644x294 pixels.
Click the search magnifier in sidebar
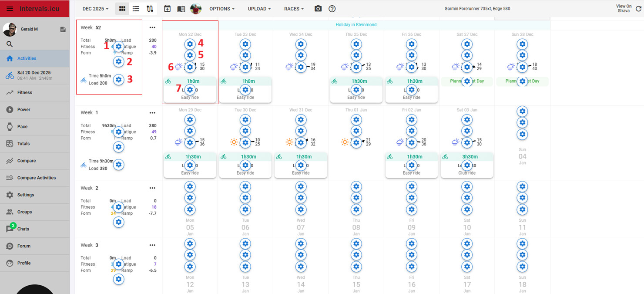tap(10, 44)
